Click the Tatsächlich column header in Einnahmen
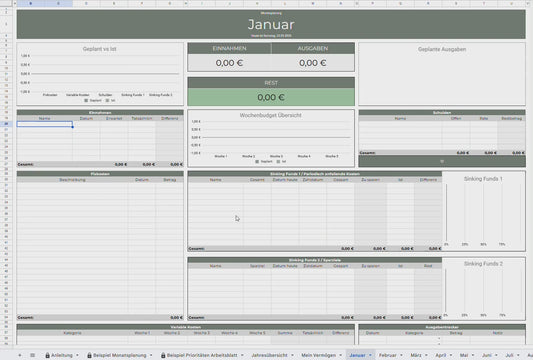Viewport: 533px width, 360px height. pyautogui.click(x=142, y=119)
